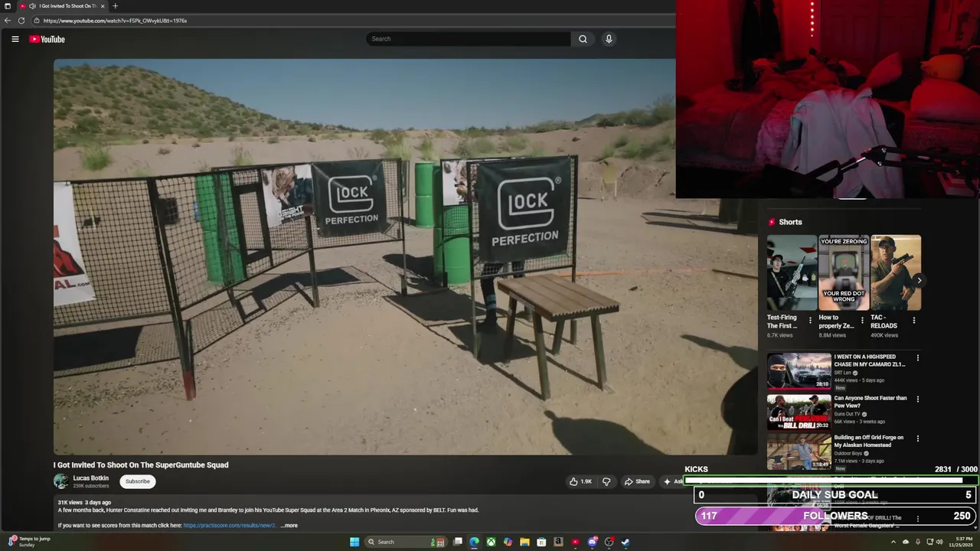Screen dimensions: 980x551
Task: Click the YouTube logo to go home
Action: point(47,39)
